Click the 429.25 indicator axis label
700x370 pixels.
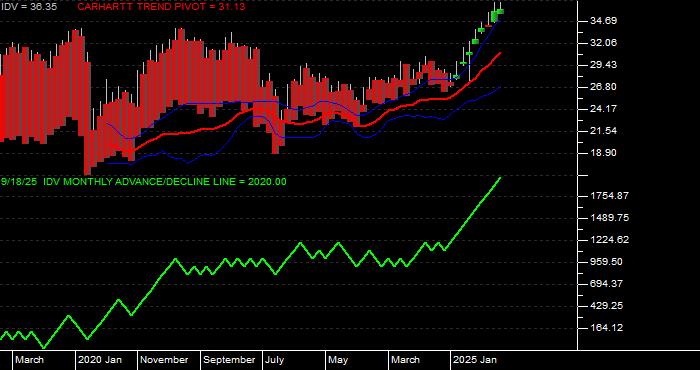coord(607,306)
